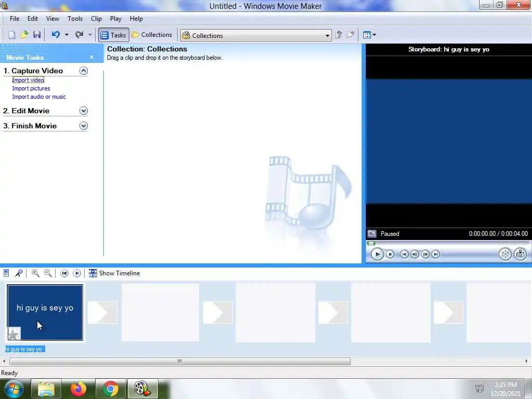Click the New Project icon
The image size is (532, 399).
point(12,35)
